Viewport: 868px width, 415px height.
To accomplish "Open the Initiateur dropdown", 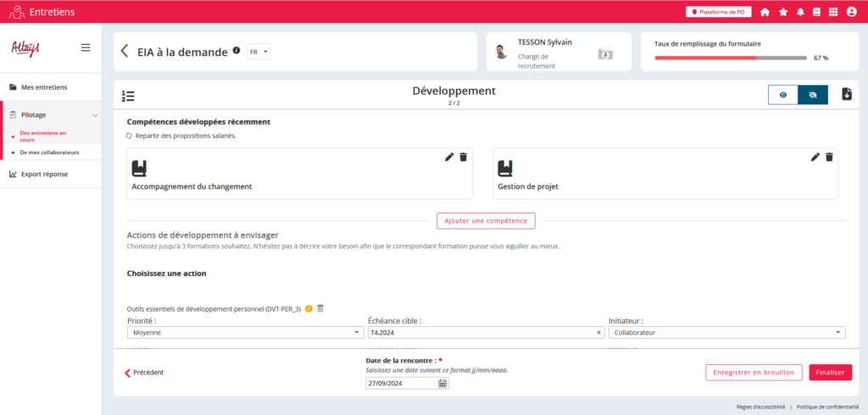I will coord(726,333).
